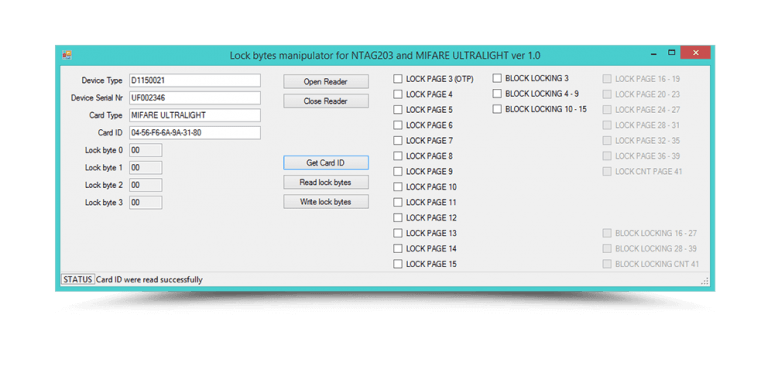Tick the LOCK PAGE 15 checkbox
Screen dimensions: 768x373
pos(398,264)
